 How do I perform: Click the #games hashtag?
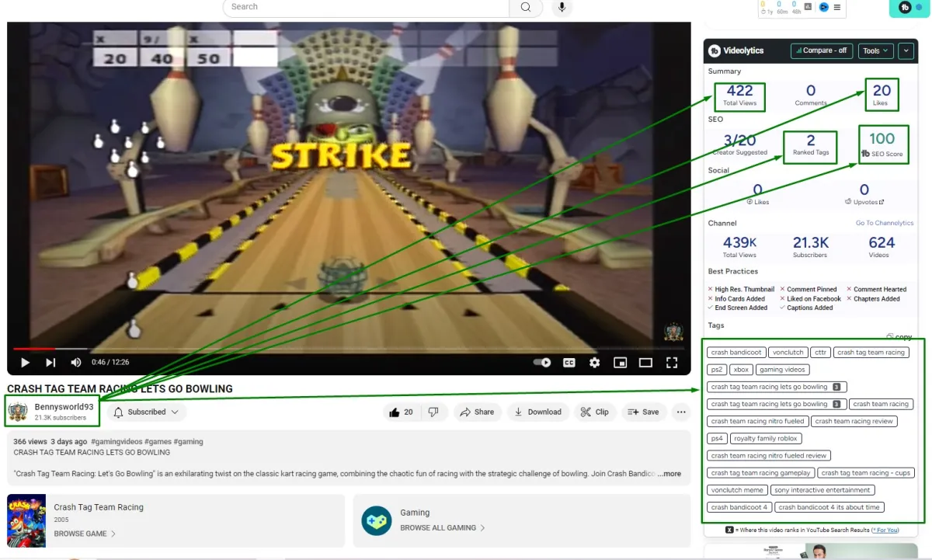tap(158, 442)
